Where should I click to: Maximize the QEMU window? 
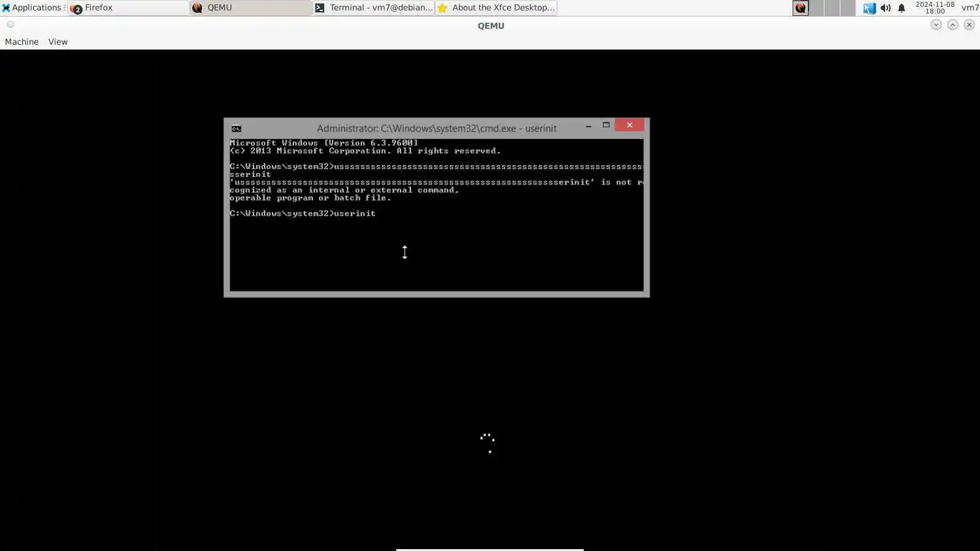[952, 24]
